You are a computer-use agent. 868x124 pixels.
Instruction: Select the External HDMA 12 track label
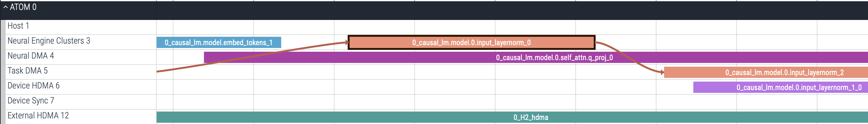point(38,116)
